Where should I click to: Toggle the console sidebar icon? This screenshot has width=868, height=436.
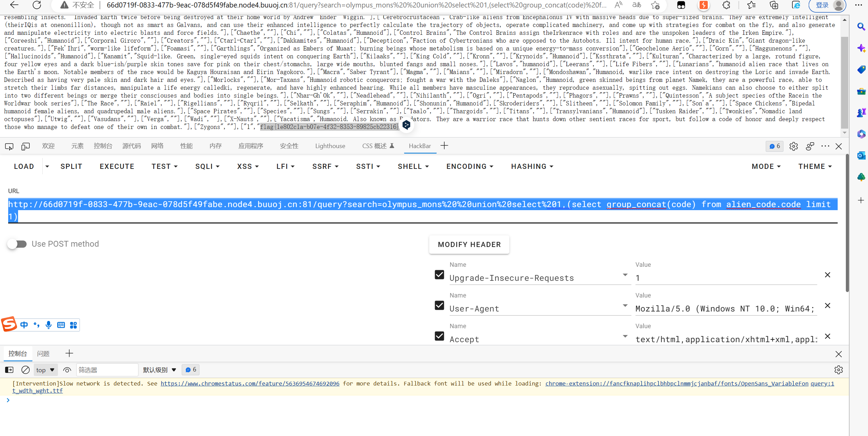[x=9, y=370]
